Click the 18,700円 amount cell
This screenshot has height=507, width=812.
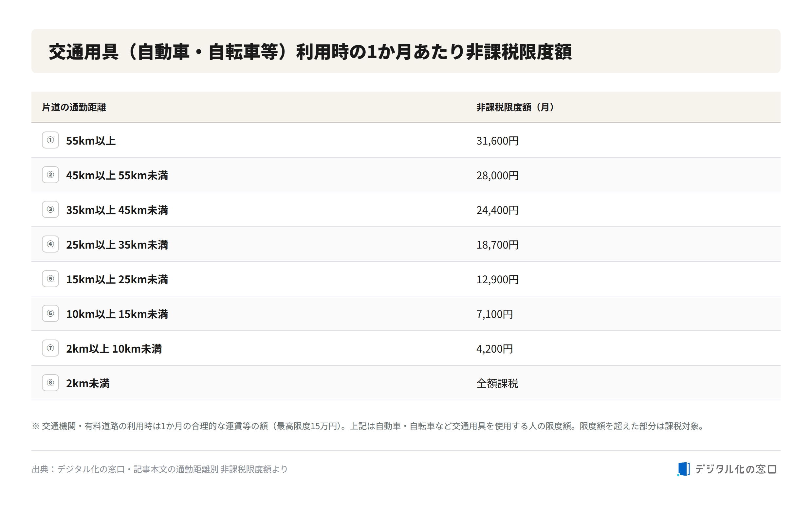click(498, 245)
